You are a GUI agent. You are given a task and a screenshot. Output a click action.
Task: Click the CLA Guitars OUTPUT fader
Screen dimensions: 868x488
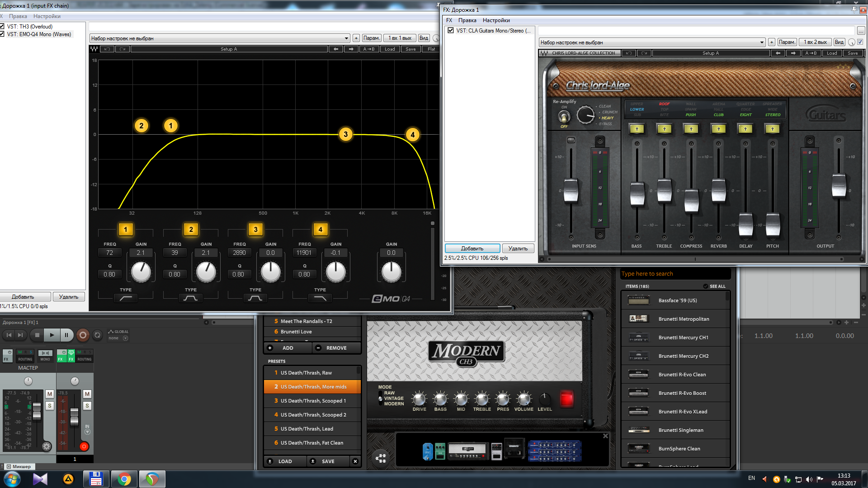[839, 185]
